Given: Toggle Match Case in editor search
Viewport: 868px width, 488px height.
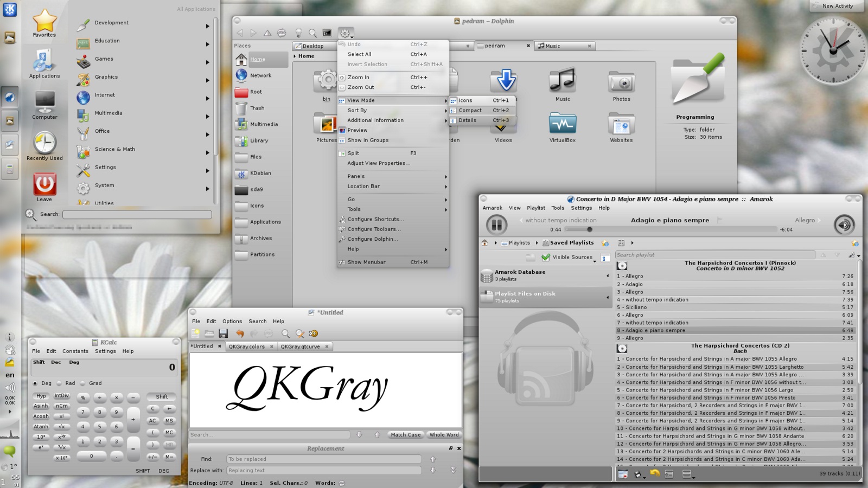Looking at the screenshot, I should [x=406, y=435].
